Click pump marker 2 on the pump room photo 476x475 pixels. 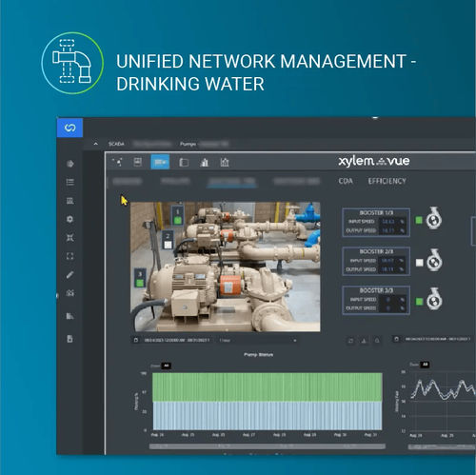pos(168,240)
